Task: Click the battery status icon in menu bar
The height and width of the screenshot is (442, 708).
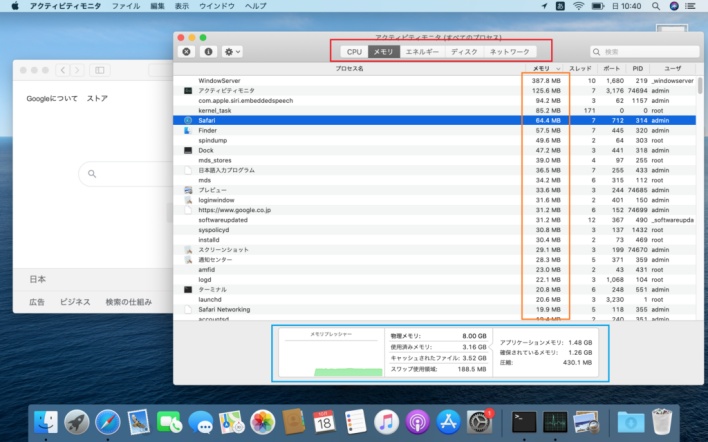Action: click(598, 6)
